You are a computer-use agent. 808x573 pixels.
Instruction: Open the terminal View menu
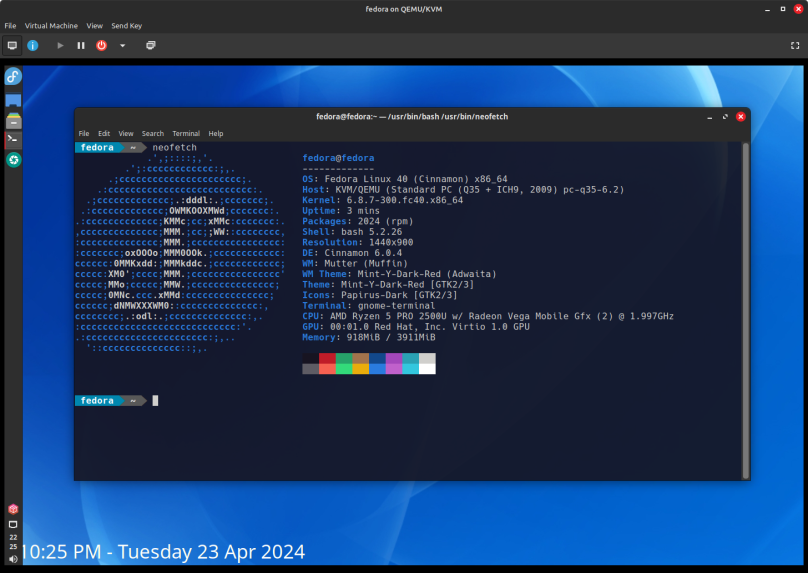126,133
